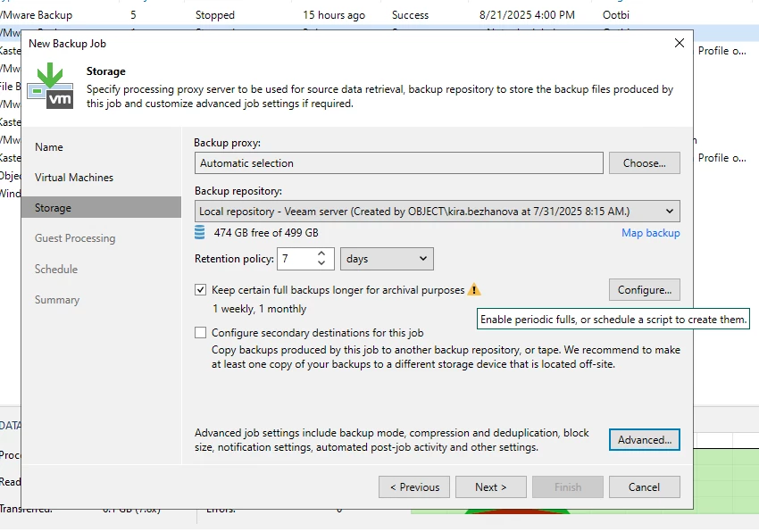Screen dimensions: 759x532
Task: Select the Storage wizard step
Action: (x=101, y=208)
